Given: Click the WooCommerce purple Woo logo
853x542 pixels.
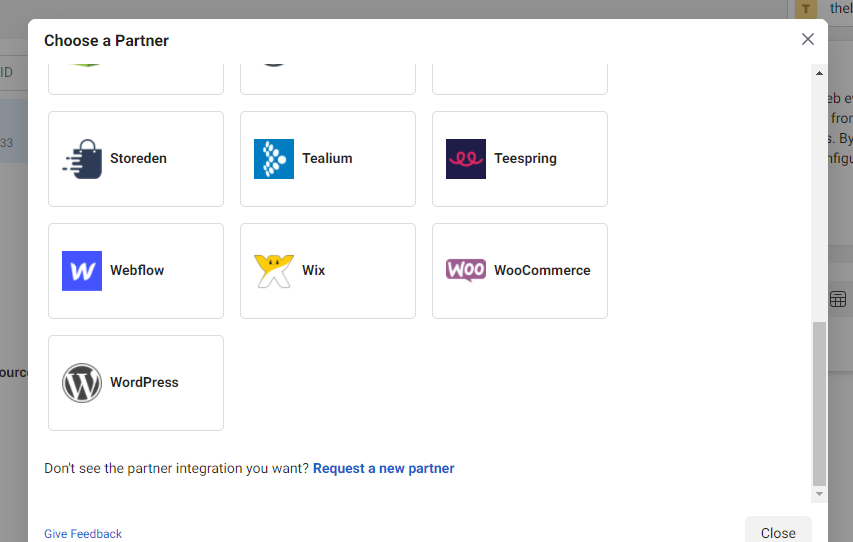Looking at the screenshot, I should click(466, 270).
